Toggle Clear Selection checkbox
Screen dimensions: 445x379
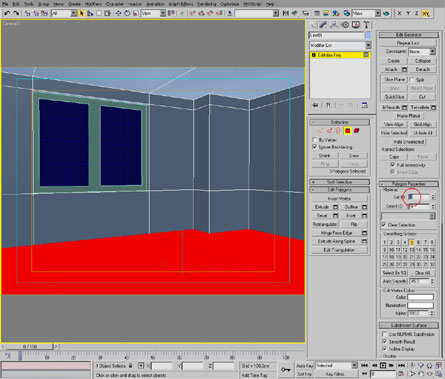[384, 225]
